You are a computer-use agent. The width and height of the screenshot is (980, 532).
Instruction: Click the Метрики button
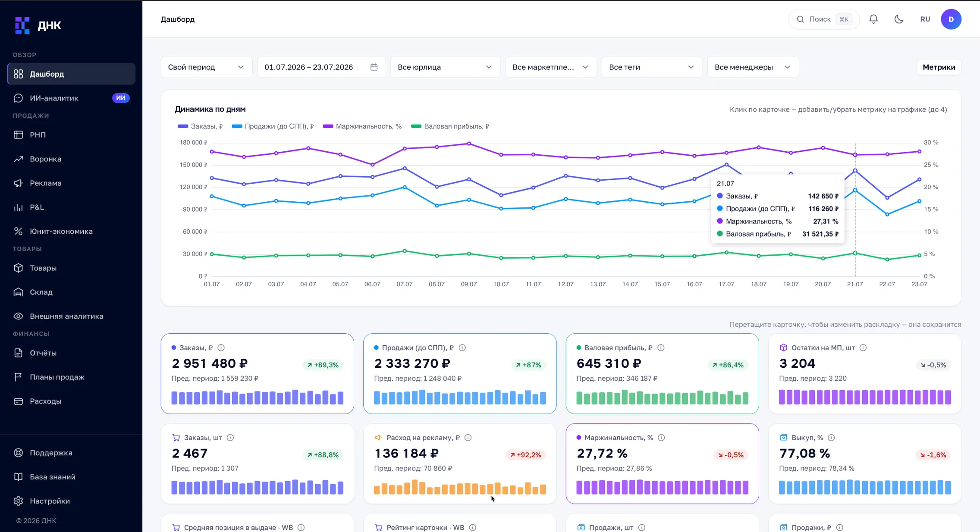coord(939,67)
